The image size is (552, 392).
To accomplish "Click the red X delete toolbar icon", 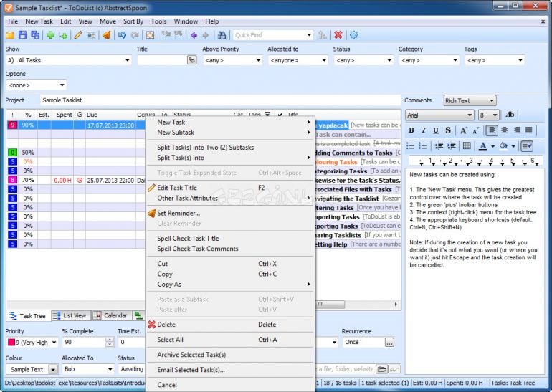I will coord(338,35).
